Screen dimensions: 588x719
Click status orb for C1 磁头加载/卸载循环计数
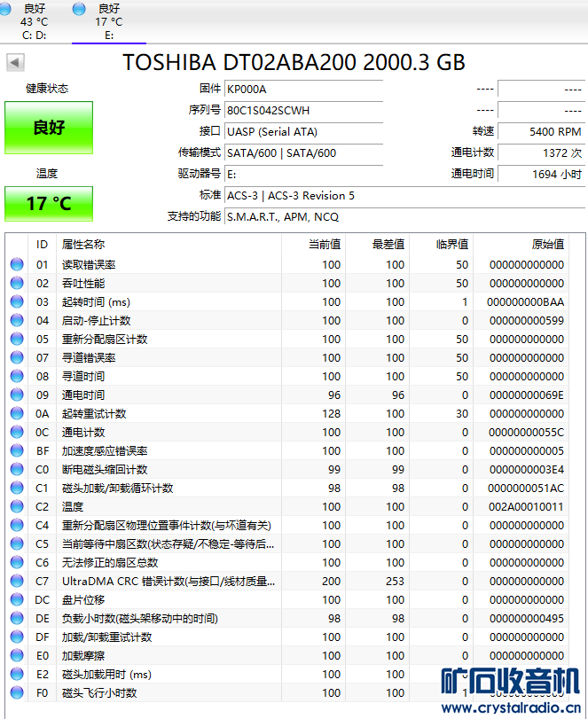click(17, 488)
